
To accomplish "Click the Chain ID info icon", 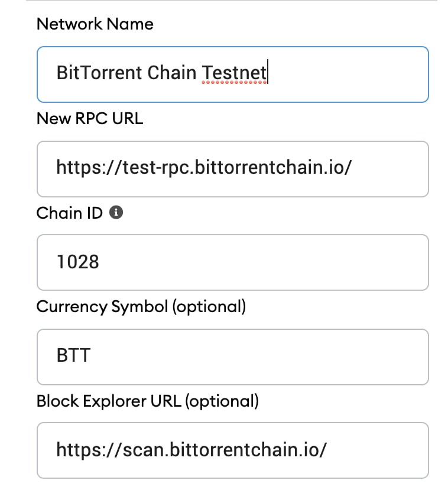I will [116, 213].
